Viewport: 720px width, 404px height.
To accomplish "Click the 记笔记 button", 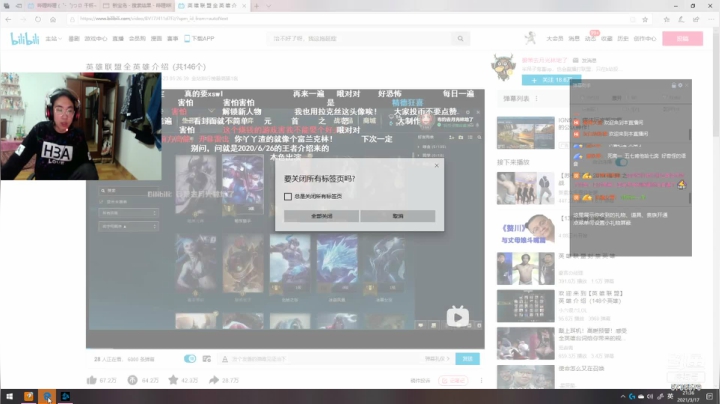I will [453, 380].
